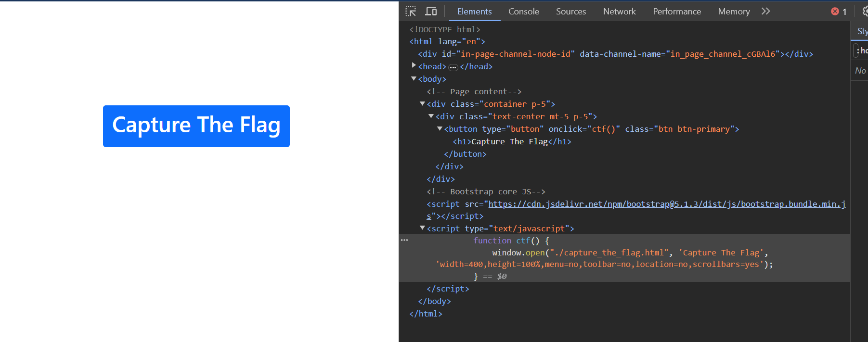Click the ellipsis inside the head tag
Screen dimensions: 868x342
(453, 67)
